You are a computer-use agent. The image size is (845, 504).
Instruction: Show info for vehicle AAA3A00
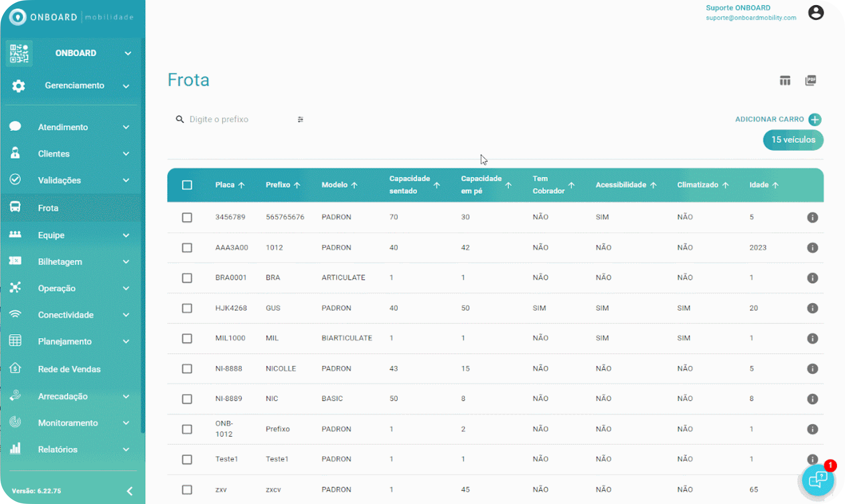(812, 248)
